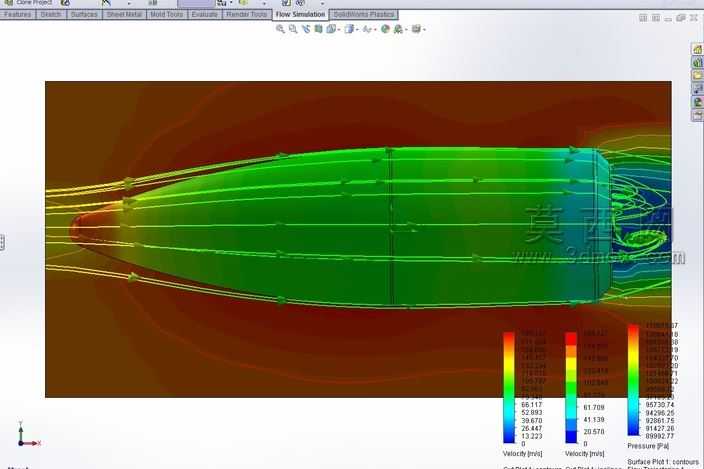The image size is (704, 469).
Task: Expand the View Settings dropdown arrow
Action: (424, 30)
